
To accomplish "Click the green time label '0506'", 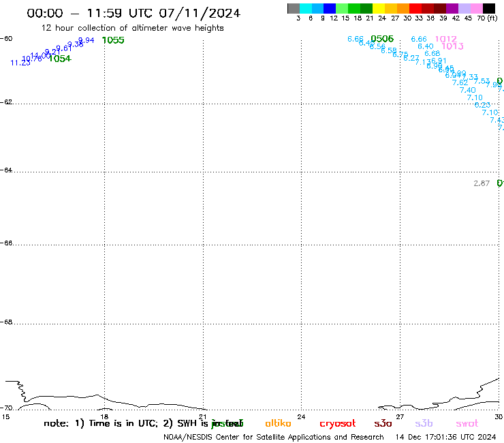I will point(382,39).
